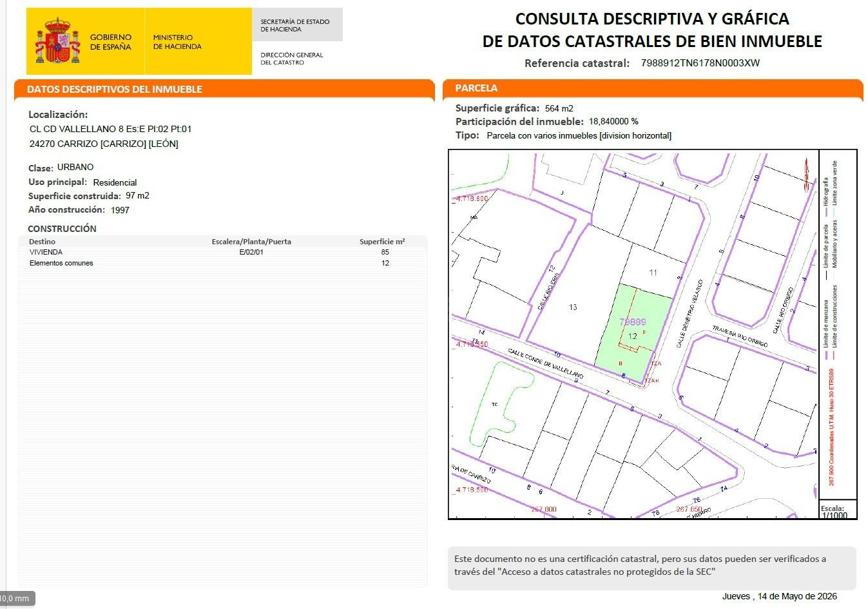
Task: Click the 'CONSULTA DESCRIPTIVA Y GRÁFICA' title line
Action: click(652, 19)
